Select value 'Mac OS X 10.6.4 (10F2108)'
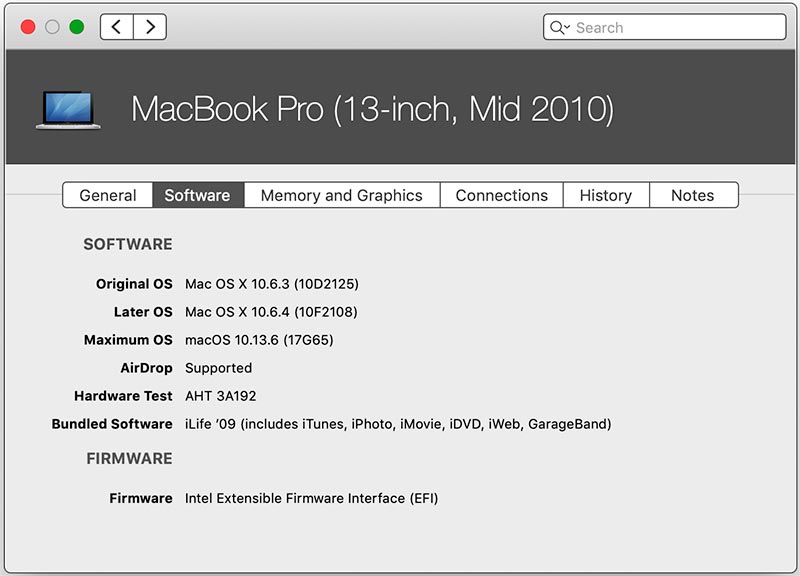 pyautogui.click(x=271, y=312)
